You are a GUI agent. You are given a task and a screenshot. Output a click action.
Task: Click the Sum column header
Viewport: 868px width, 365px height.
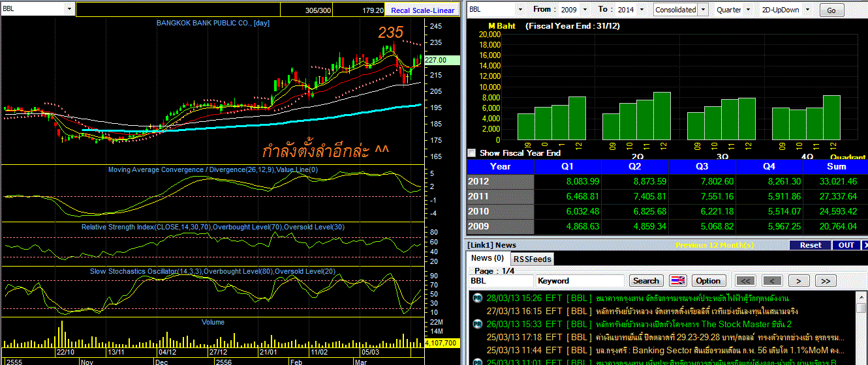point(836,167)
